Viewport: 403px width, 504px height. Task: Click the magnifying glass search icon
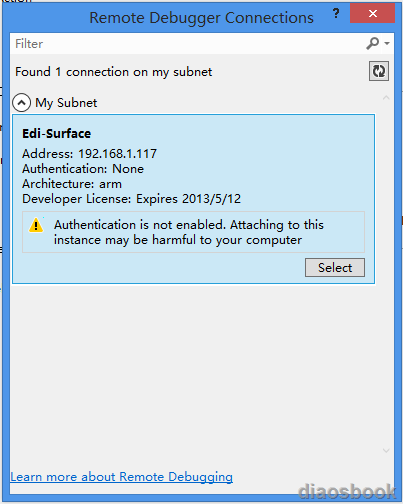pos(372,43)
